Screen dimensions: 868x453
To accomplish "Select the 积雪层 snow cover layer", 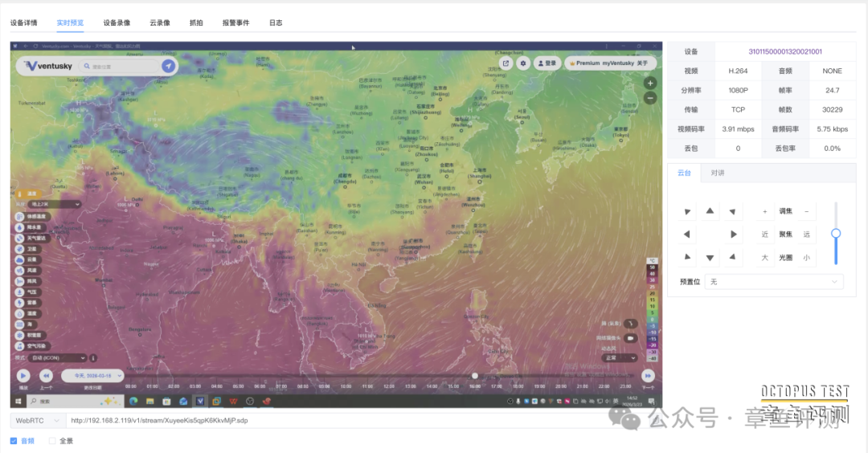I will tap(29, 335).
